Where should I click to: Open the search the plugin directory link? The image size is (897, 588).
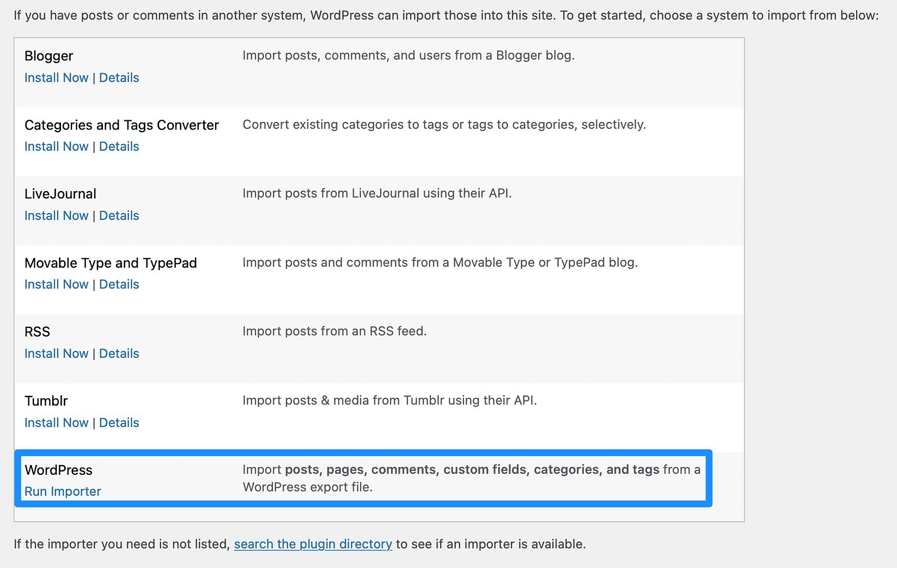[x=313, y=544]
